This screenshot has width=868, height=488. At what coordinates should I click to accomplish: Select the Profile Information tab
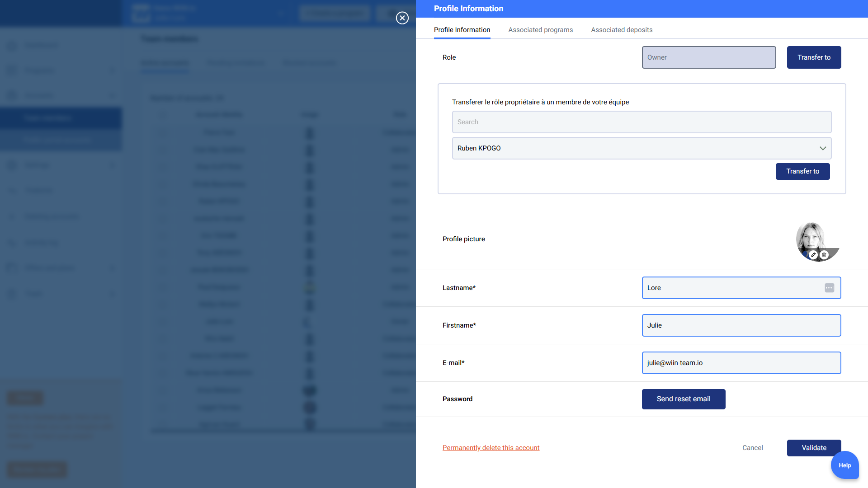[462, 30]
